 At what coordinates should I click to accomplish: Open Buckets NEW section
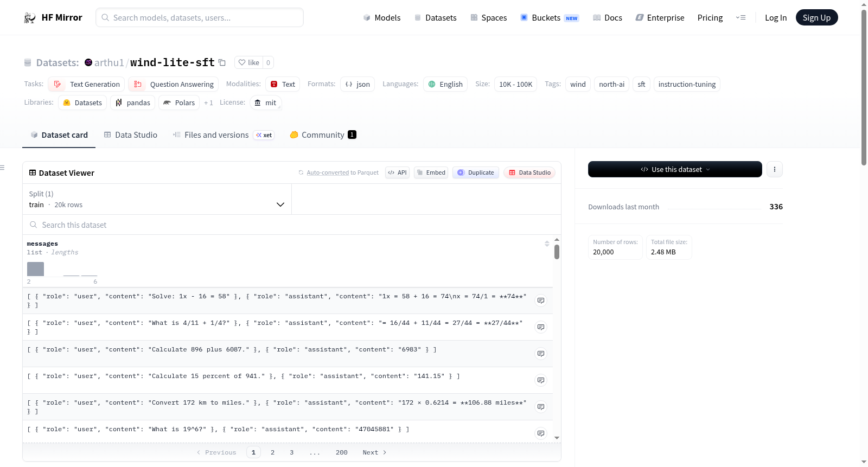pyautogui.click(x=550, y=17)
